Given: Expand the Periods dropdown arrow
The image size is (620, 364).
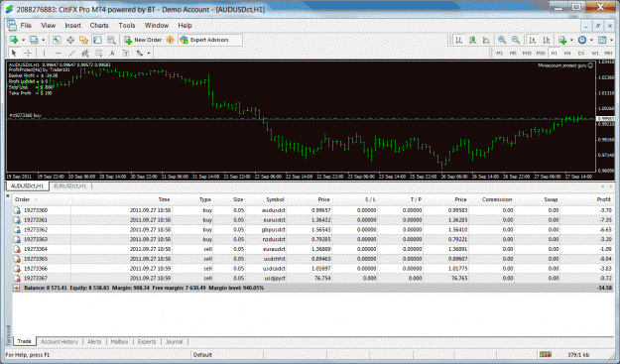Looking at the screenshot, I should (x=591, y=40).
